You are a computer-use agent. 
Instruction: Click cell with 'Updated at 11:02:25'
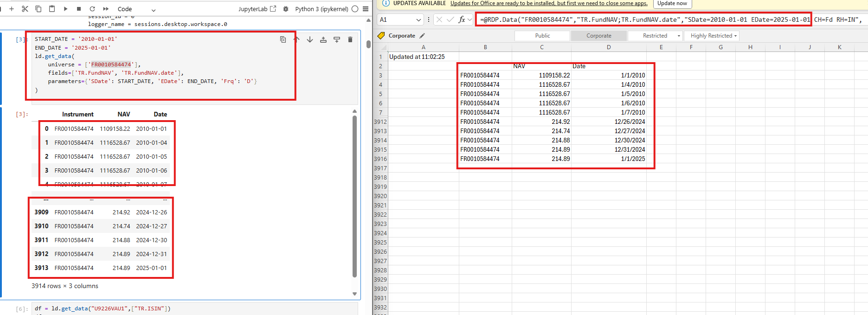tap(423, 57)
